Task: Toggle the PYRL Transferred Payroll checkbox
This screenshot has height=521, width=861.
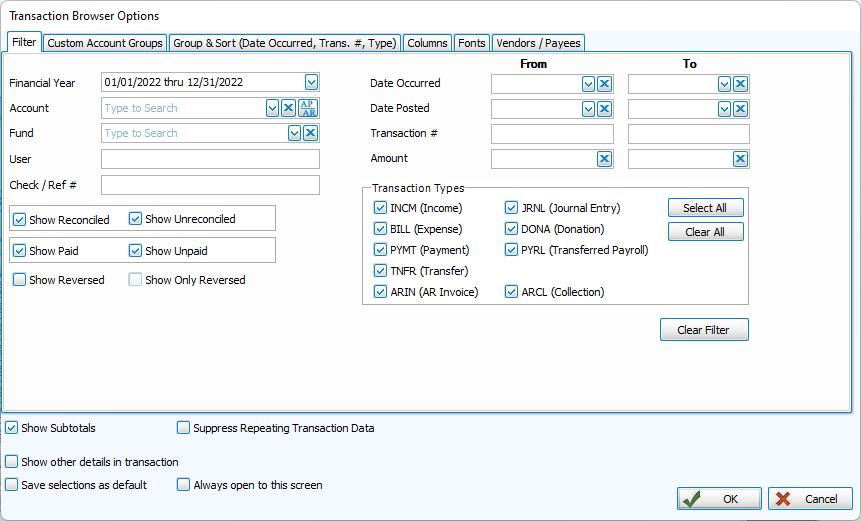Action: [x=512, y=250]
